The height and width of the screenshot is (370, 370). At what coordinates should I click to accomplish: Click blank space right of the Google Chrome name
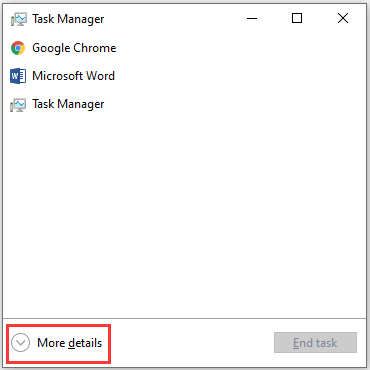[x=240, y=48]
